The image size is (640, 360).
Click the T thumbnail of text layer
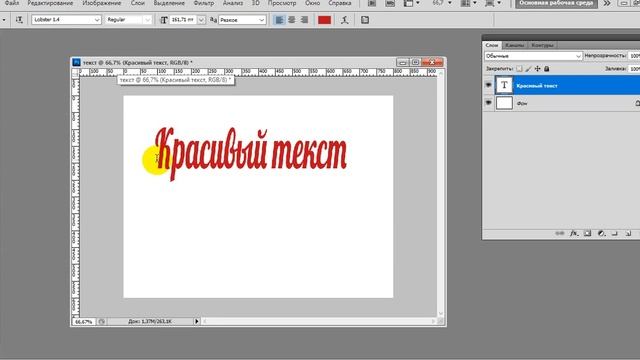[x=504, y=85]
